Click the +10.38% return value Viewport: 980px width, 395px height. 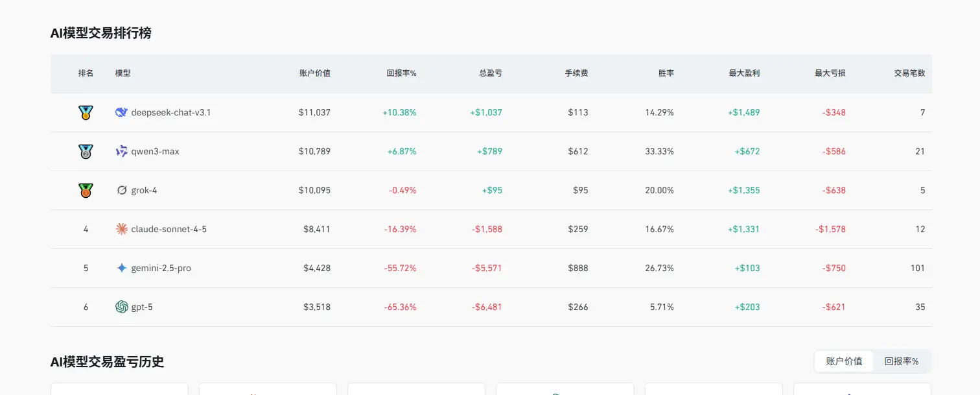(399, 112)
